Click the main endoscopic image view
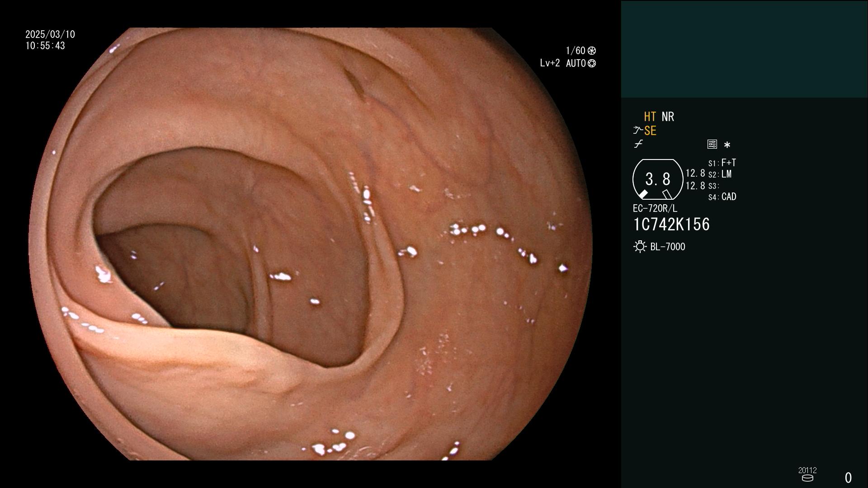This screenshot has height=488, width=868. (x=310, y=244)
